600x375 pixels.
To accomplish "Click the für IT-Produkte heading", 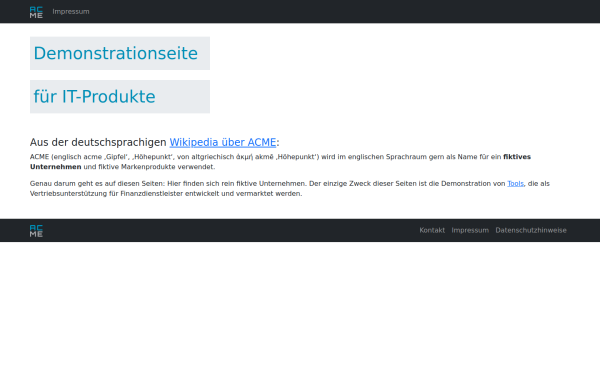I will [120, 96].
